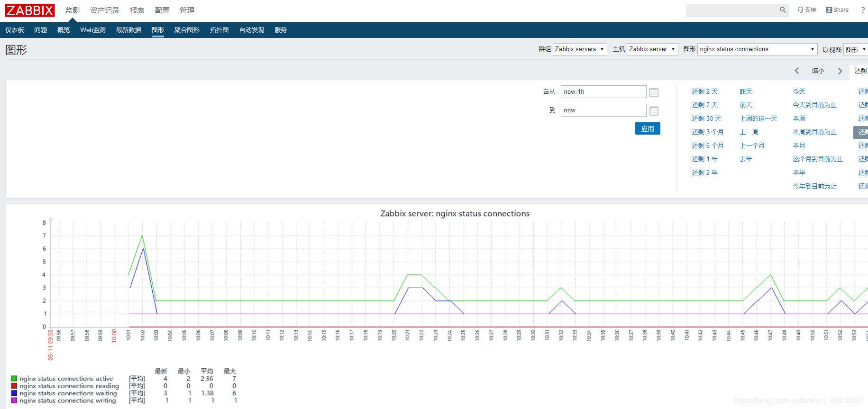Click the search magnifier icon
The width and height of the screenshot is (868, 409).
point(783,10)
